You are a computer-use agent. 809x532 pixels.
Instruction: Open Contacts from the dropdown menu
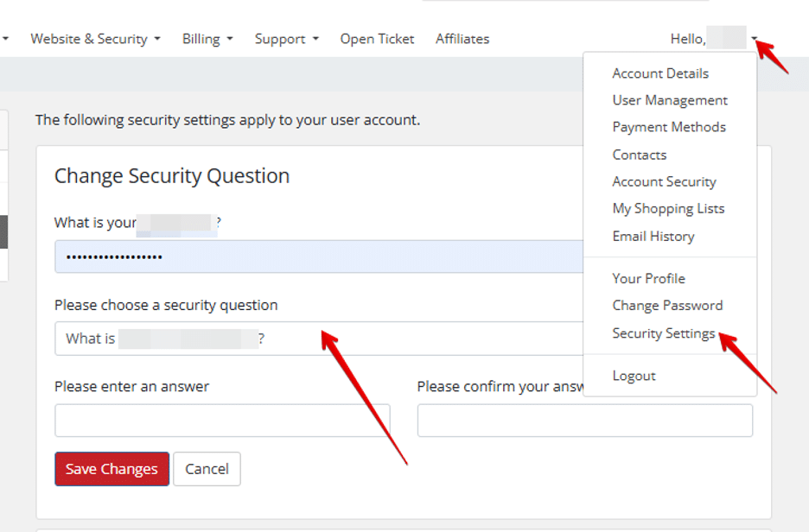[640, 155]
